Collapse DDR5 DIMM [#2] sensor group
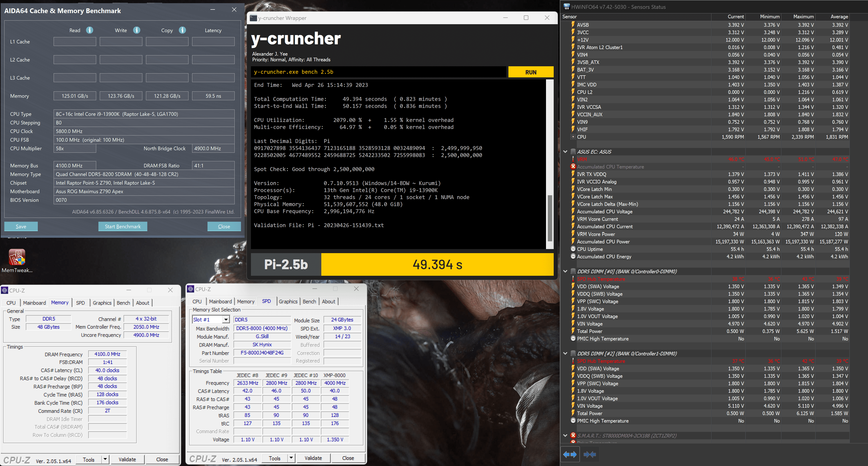 (565, 354)
